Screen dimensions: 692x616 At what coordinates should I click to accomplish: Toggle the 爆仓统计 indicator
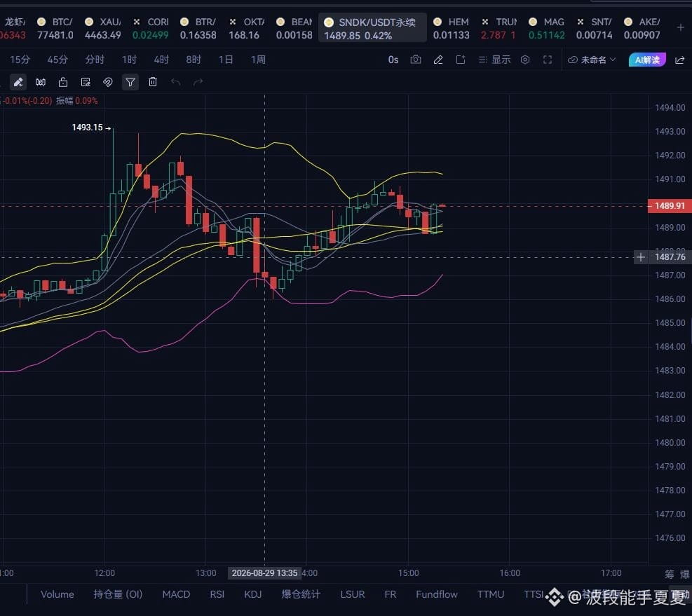[x=301, y=594]
